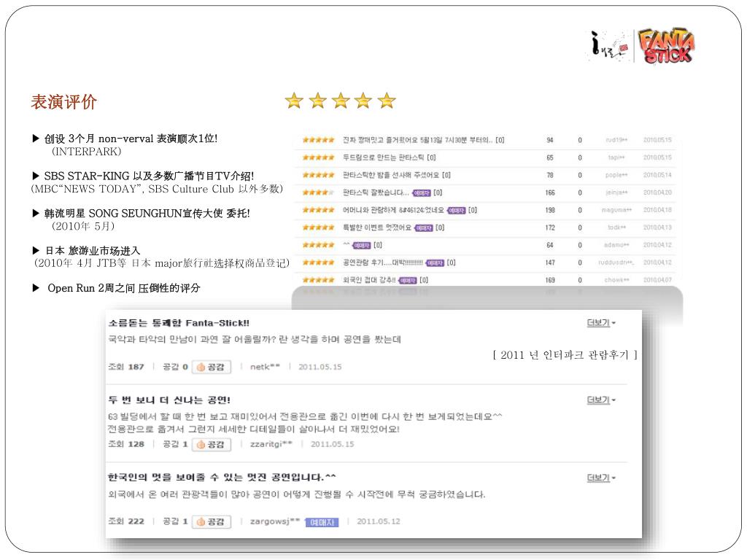The height and width of the screenshot is (560, 747).
Task: Open review '특별한 이벤트 멋졌어요'
Action: click(x=377, y=227)
